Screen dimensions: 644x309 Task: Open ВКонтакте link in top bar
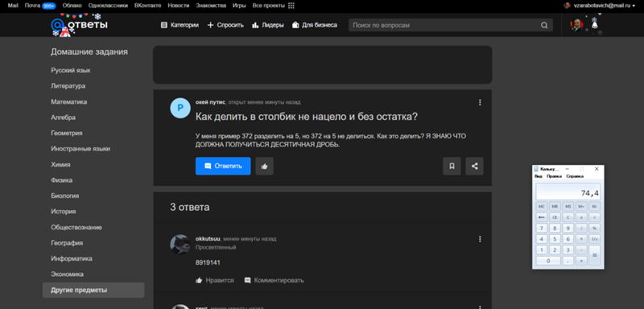(148, 6)
